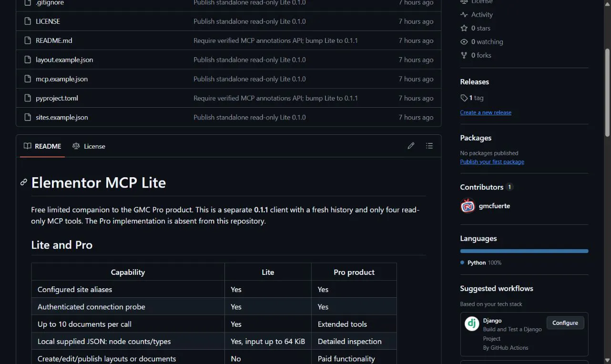Open the Releases section heading
This screenshot has height=364, width=611.
[475, 82]
